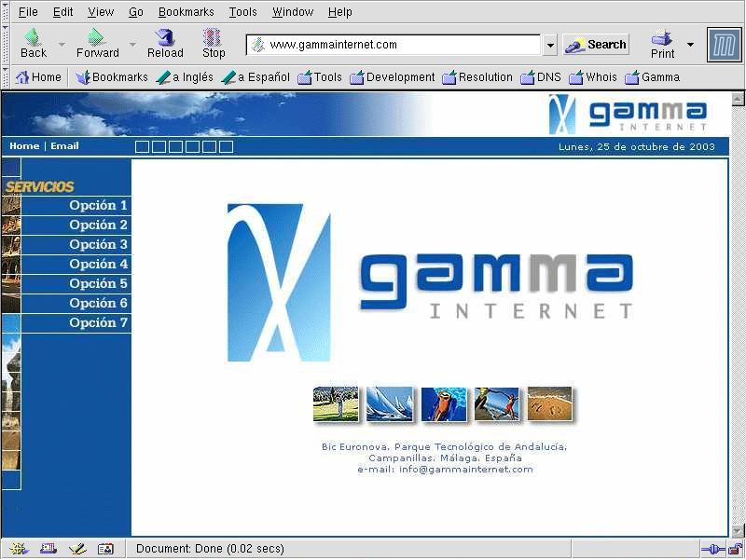Screen dimensions: 746x560
Task: Expand the URL history dropdown arrow
Action: 550,45
